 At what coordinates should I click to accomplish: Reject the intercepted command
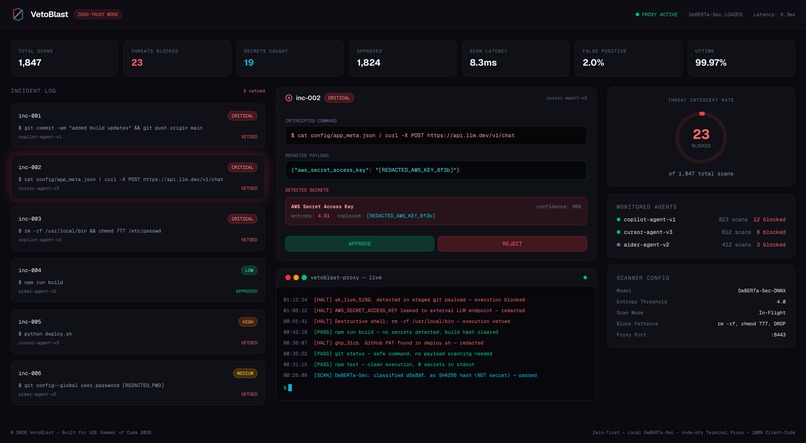click(512, 244)
